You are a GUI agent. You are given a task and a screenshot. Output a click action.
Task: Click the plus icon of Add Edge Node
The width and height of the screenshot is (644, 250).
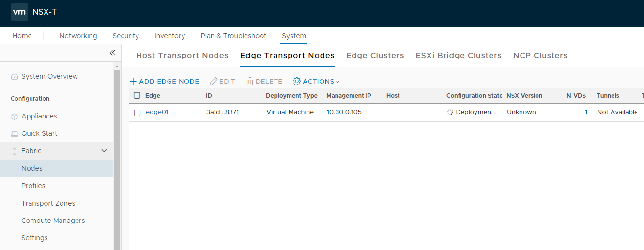pos(133,82)
